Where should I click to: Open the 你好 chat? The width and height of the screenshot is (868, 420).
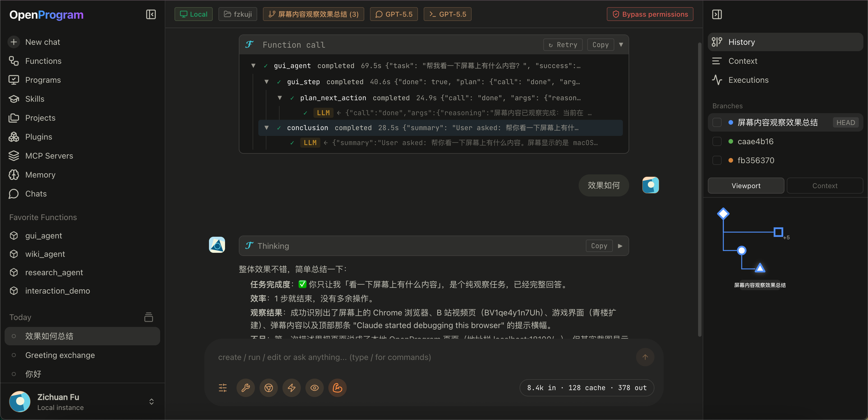[x=82, y=374]
